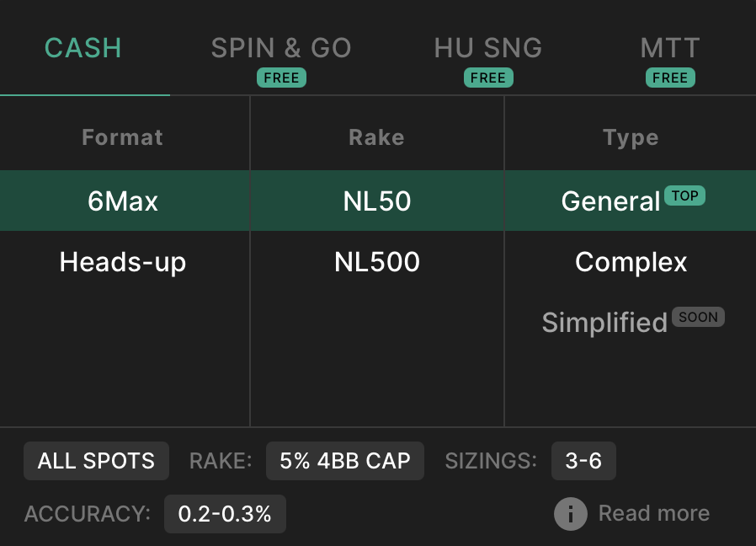Open the Read more link
Image resolution: width=756 pixels, height=546 pixels.
tap(654, 513)
